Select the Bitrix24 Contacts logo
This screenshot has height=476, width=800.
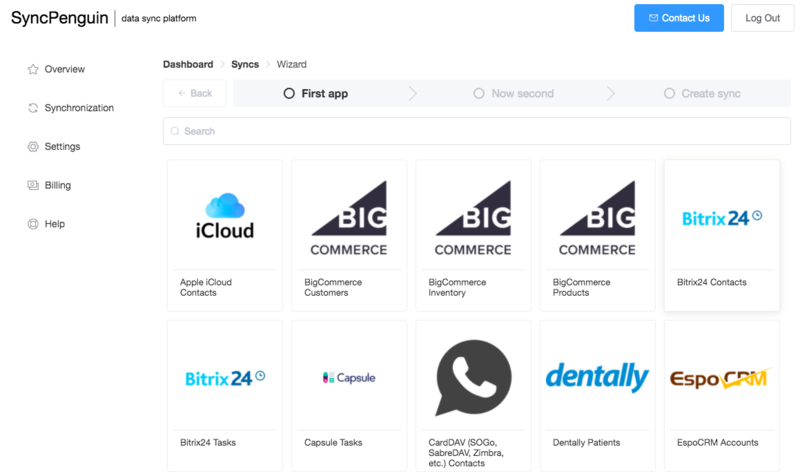click(x=722, y=218)
